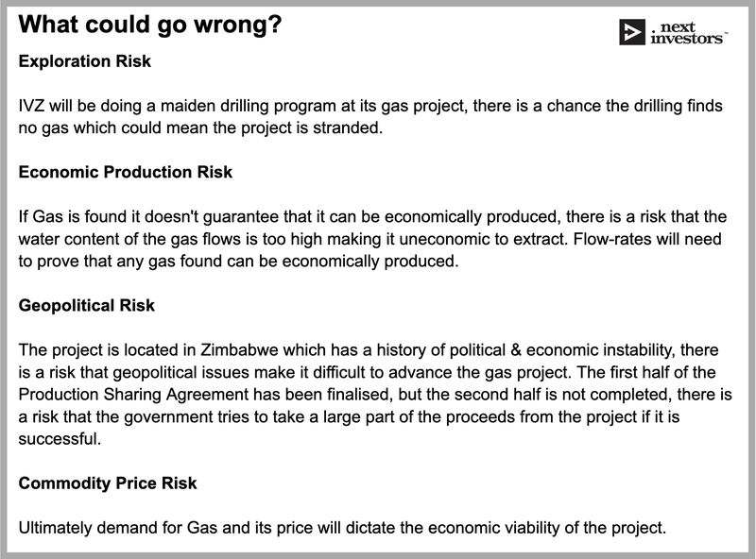Click 'Production Sharing Agreement' text
The width and height of the screenshot is (756, 559).
coord(133,395)
